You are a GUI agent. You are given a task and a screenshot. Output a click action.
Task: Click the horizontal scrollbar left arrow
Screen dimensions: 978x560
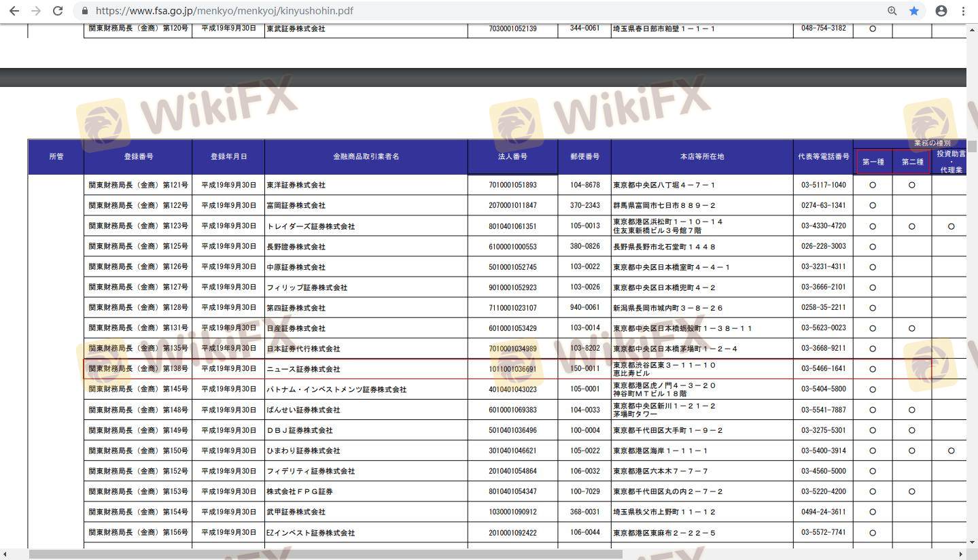[x=5, y=555]
